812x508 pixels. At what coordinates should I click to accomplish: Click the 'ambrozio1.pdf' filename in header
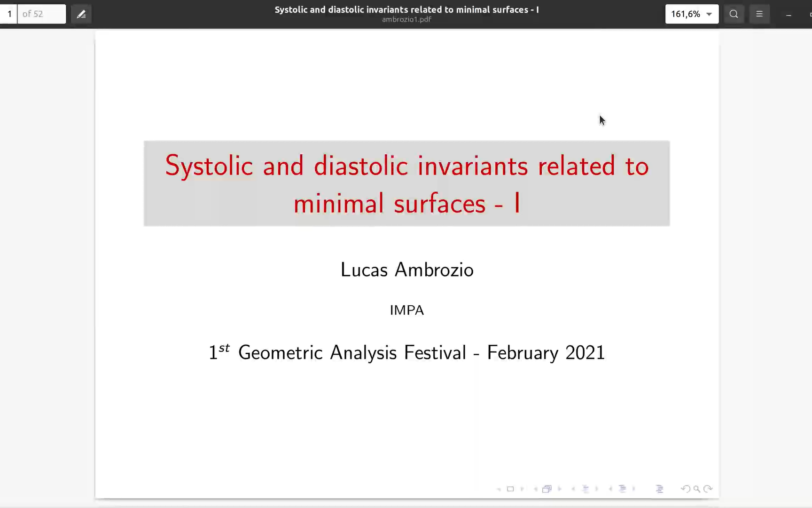(406, 19)
